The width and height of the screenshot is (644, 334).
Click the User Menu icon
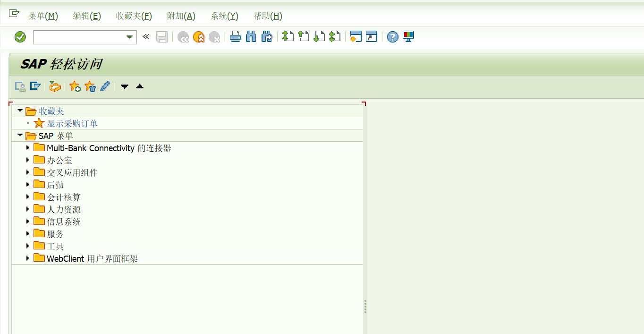[20, 86]
